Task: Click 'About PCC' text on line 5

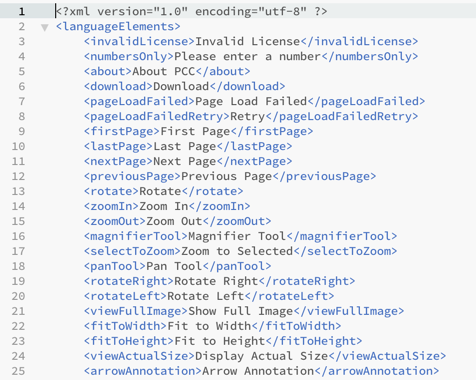Action: pos(164,72)
